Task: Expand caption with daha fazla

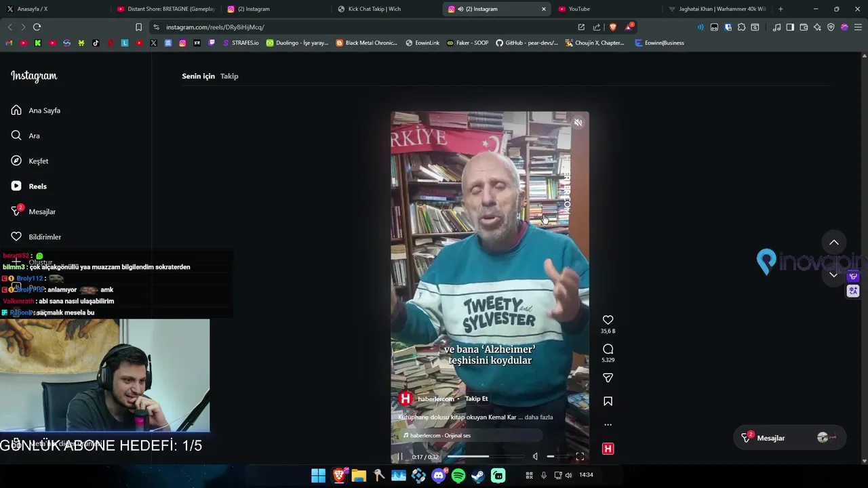Action: 538,418
